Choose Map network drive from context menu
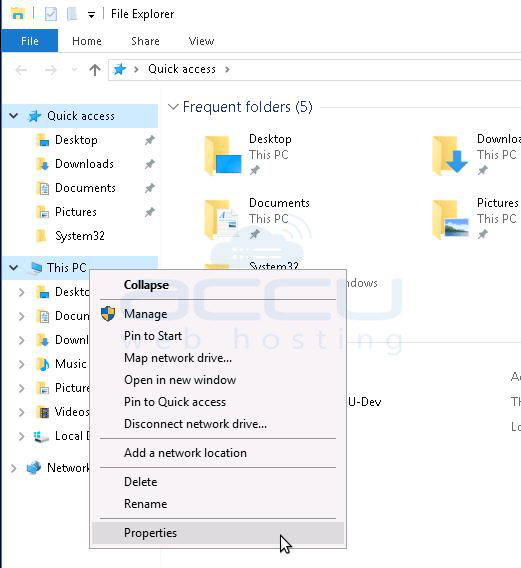 218,358
